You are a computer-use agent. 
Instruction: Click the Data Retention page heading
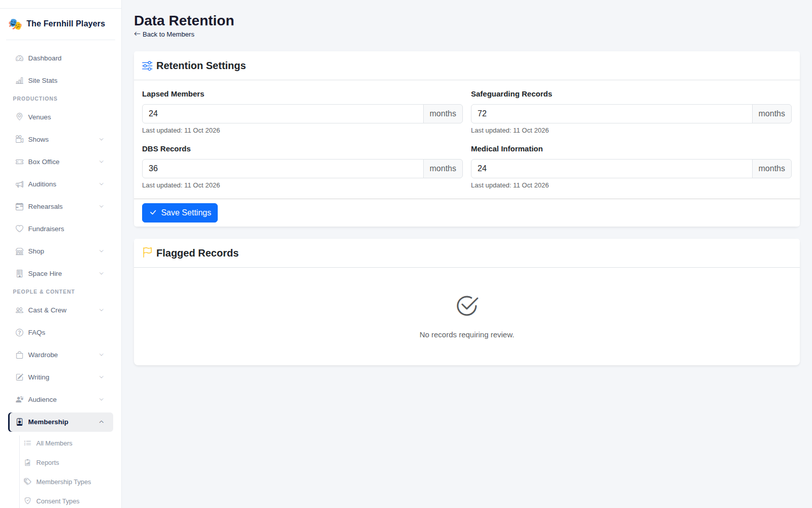coord(184,21)
